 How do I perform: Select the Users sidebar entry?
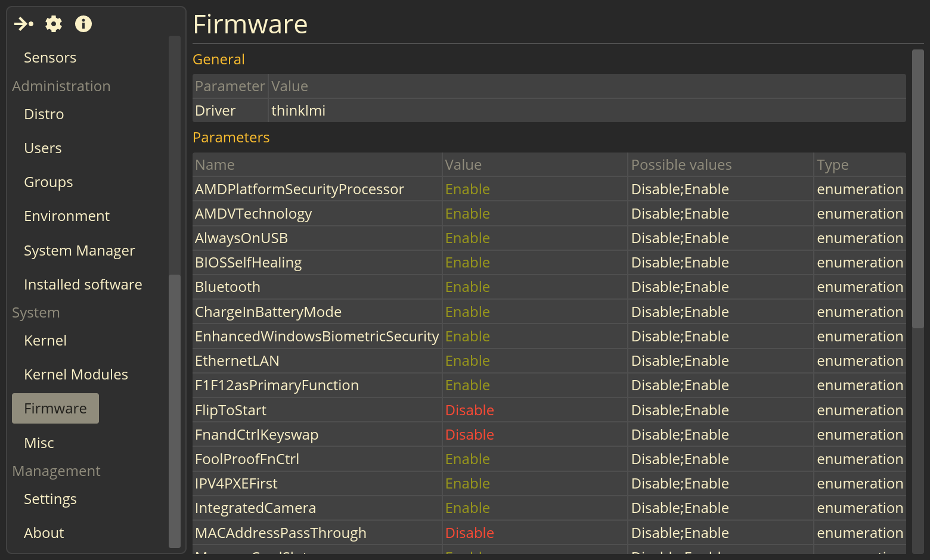coord(43,148)
